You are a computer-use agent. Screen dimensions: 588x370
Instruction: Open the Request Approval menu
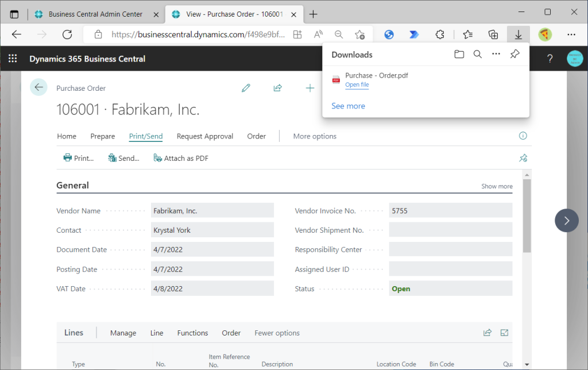205,136
